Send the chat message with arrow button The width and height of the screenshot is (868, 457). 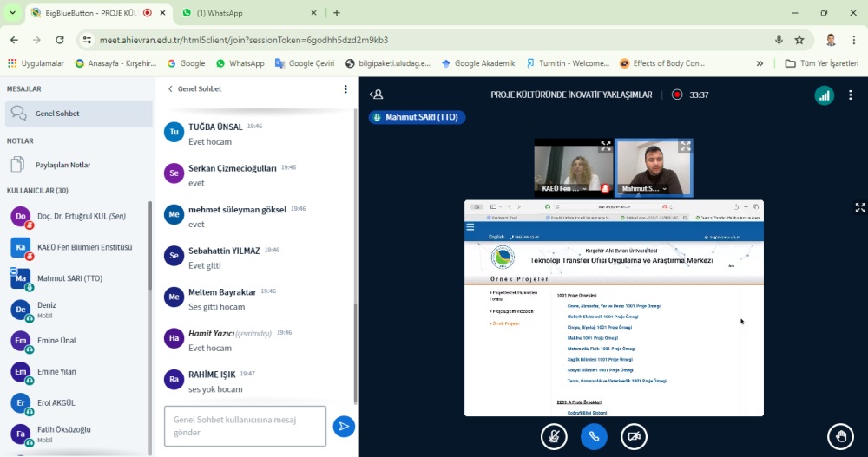344,426
